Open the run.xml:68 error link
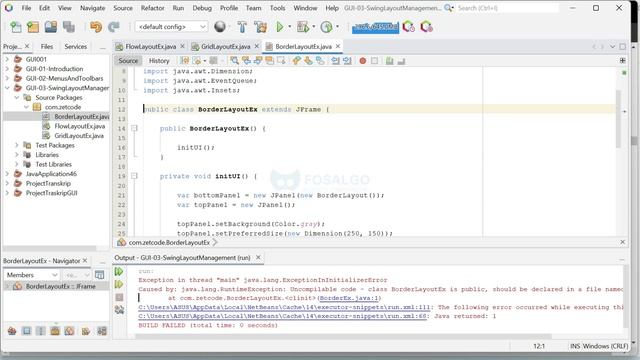The width and height of the screenshot is (640, 360). (x=282, y=316)
